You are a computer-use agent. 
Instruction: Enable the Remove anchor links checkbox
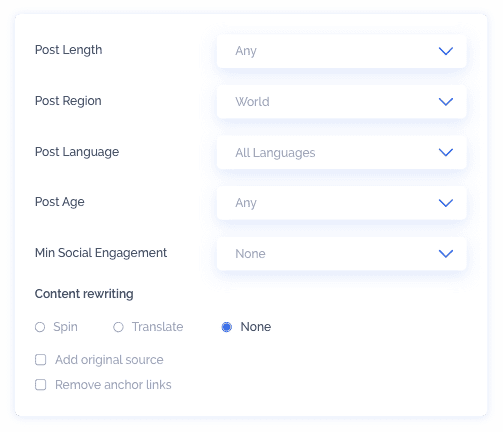(x=41, y=385)
